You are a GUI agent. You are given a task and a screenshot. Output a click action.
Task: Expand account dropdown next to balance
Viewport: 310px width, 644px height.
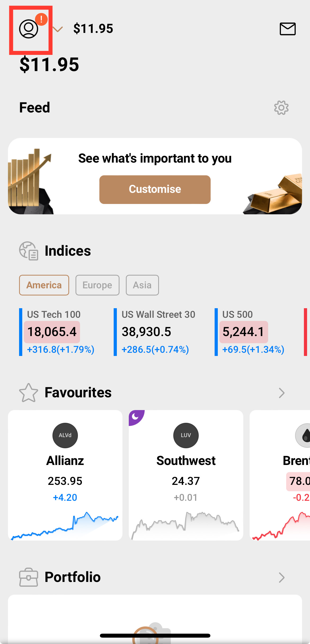[x=58, y=29]
